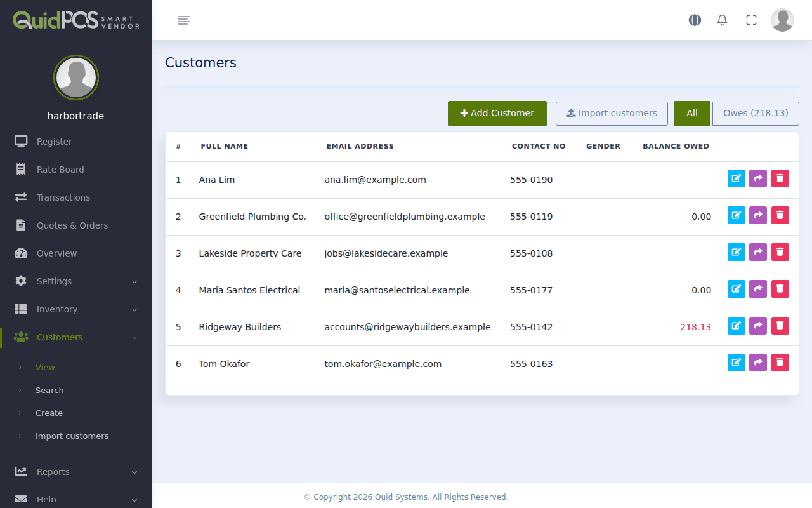The height and width of the screenshot is (508, 812).
Task: Click phone number 555-0108
Action: (532, 253)
